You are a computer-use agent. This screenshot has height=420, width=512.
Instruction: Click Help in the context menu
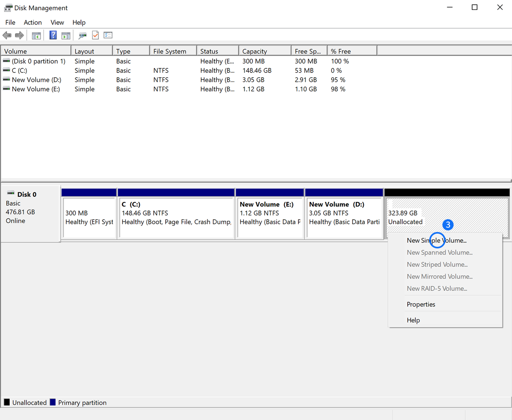point(413,320)
